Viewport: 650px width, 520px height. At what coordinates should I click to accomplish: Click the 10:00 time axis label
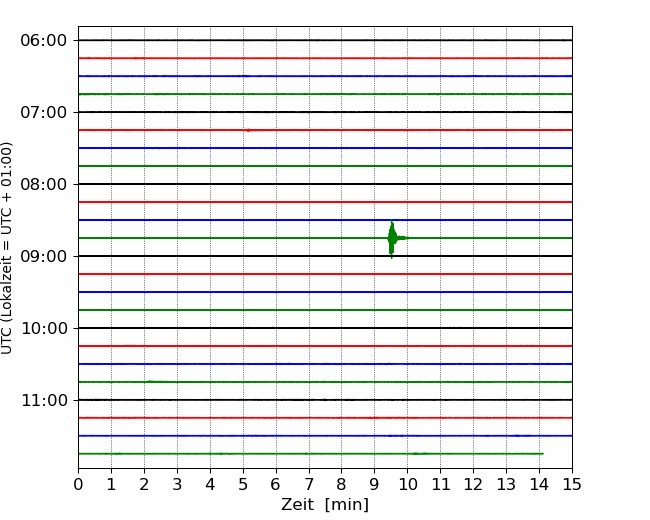click(44, 328)
